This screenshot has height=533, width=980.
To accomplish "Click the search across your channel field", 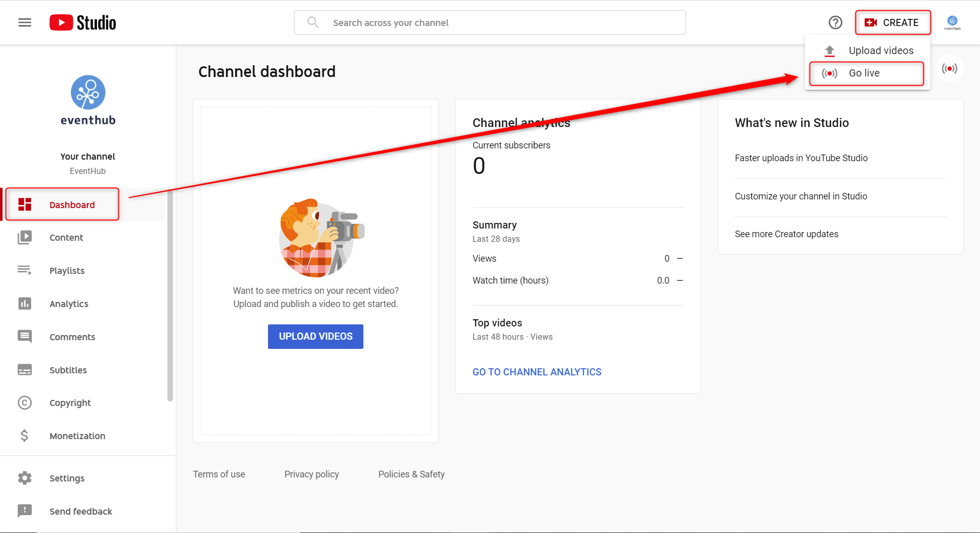I will (490, 22).
